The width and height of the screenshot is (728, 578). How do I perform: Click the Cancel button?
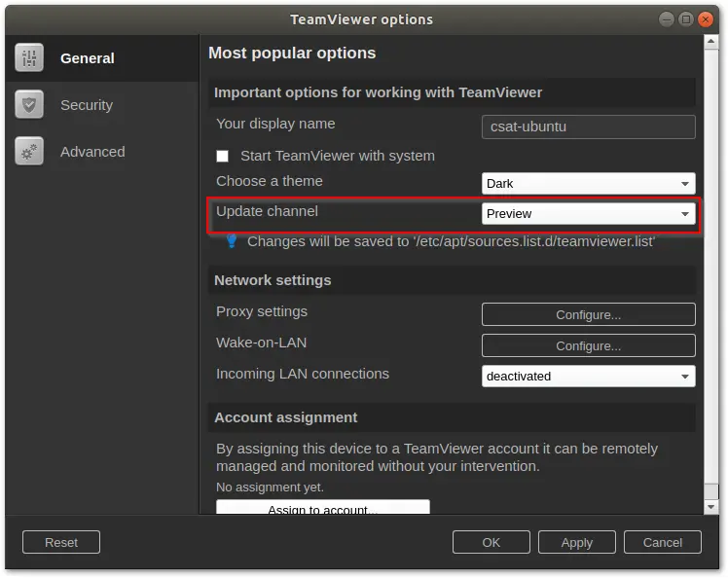(x=663, y=542)
